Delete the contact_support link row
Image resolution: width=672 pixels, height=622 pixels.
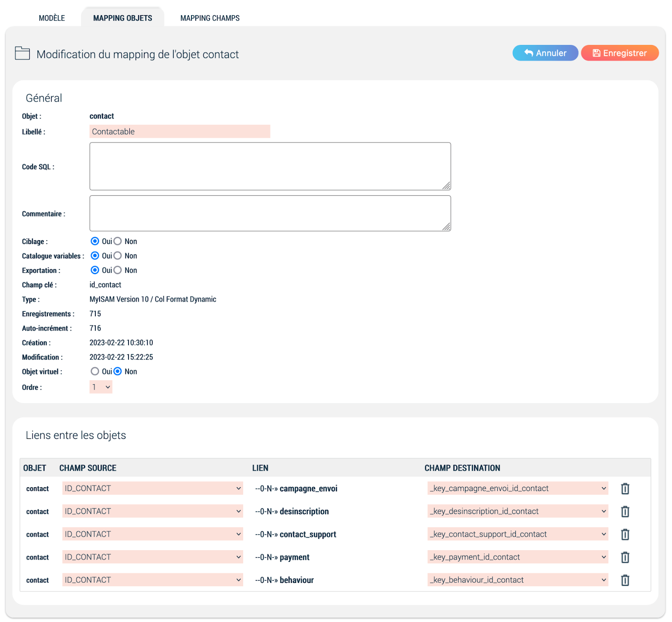click(x=625, y=534)
